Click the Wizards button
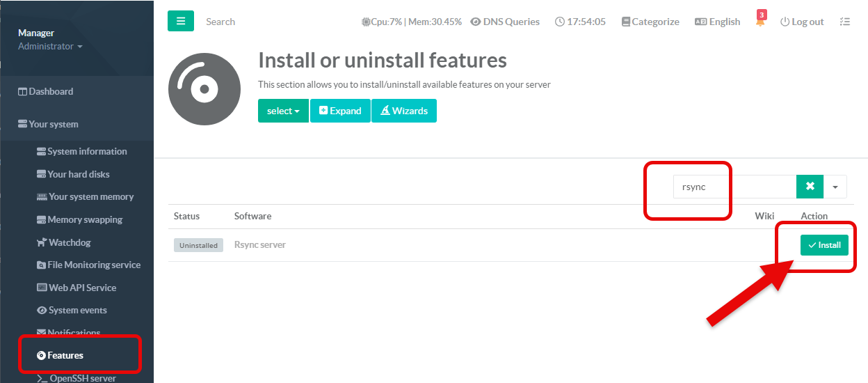This screenshot has height=383, width=868. coord(404,111)
